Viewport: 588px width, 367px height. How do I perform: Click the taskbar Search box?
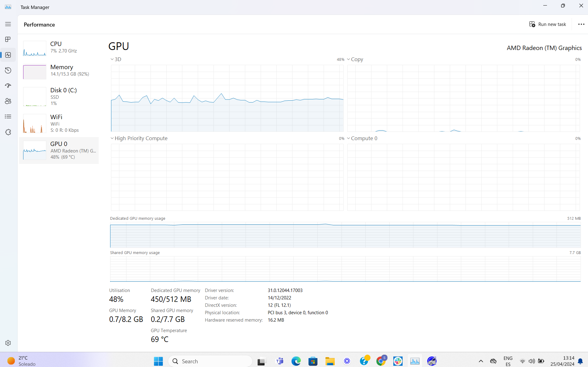(210, 361)
